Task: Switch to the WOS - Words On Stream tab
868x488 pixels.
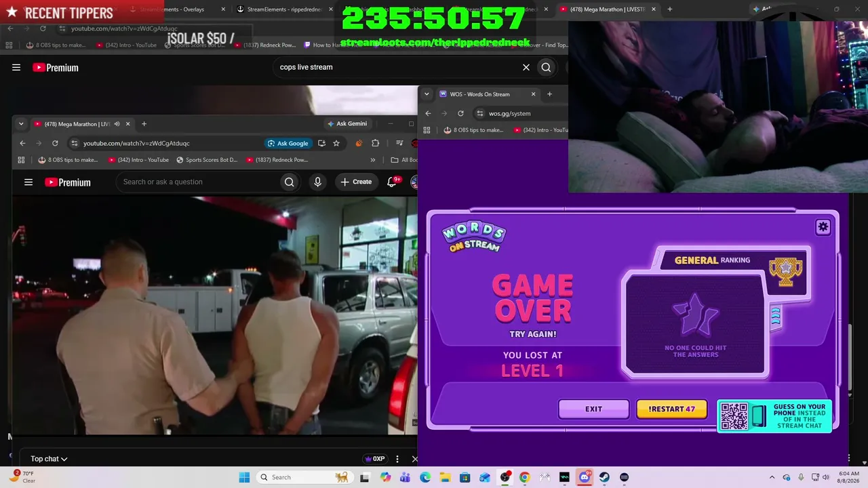Action: coord(488,94)
